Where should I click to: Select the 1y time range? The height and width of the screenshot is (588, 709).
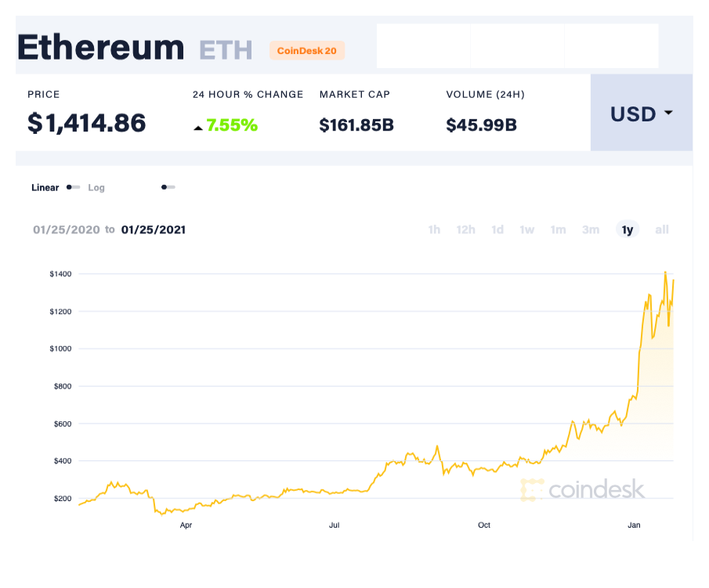[x=627, y=229]
